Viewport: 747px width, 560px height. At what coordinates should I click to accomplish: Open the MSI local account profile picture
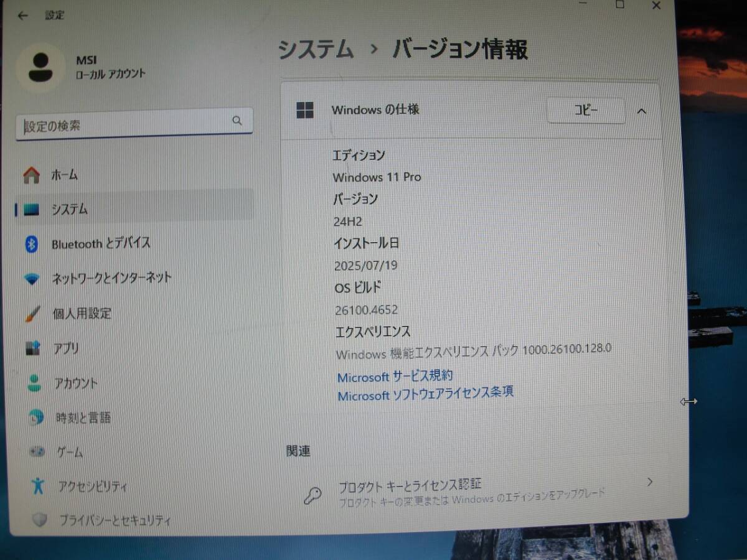pos(40,68)
